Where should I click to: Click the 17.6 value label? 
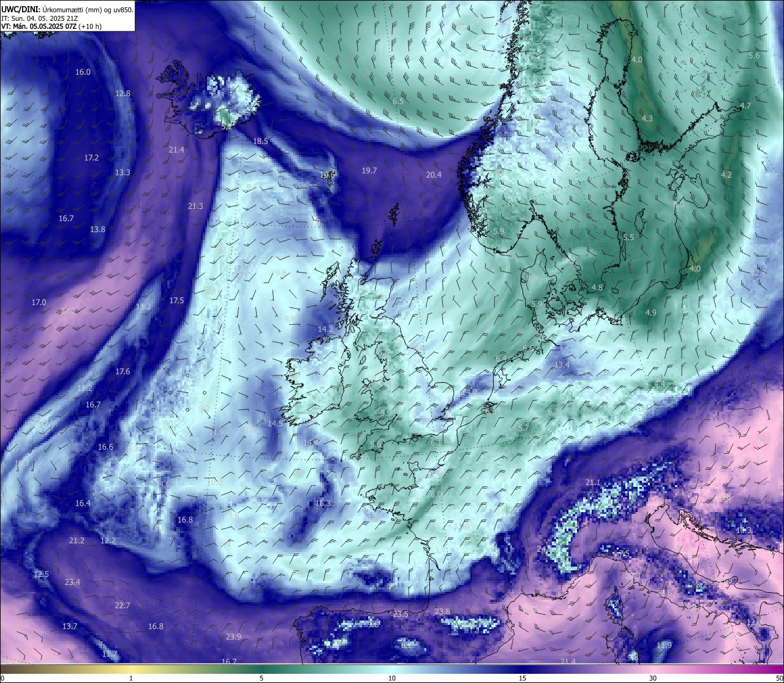123,371
